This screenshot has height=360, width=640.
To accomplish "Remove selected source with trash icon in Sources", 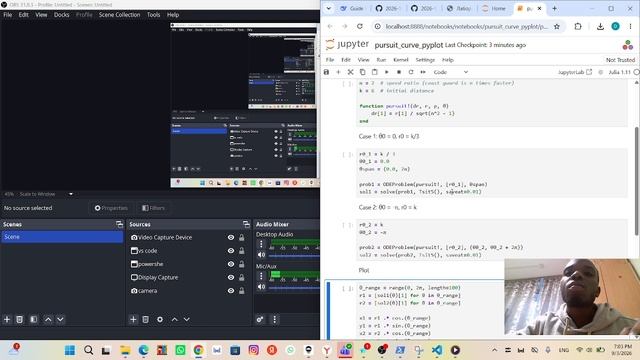I will coord(145,319).
